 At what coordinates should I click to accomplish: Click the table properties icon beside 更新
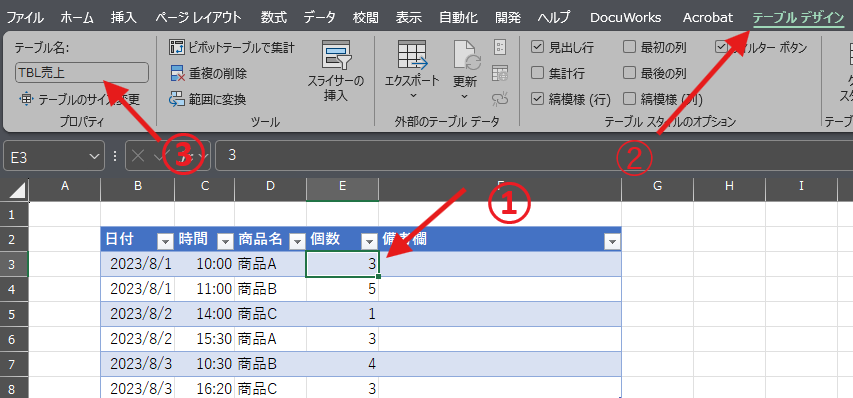coord(500,47)
